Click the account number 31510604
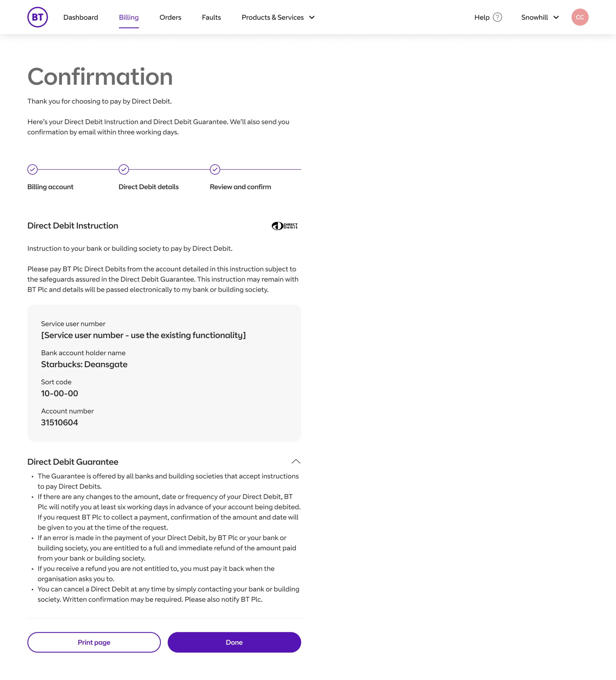The height and width of the screenshot is (680, 616). point(59,422)
